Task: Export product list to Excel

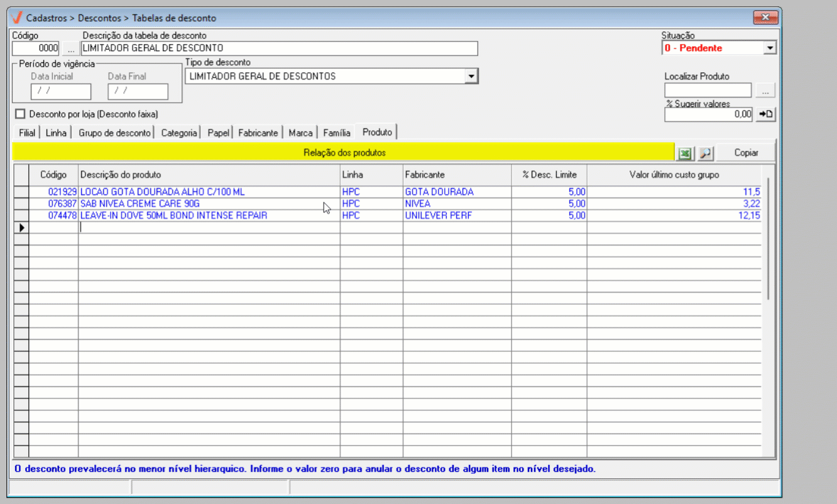Action: tap(685, 153)
